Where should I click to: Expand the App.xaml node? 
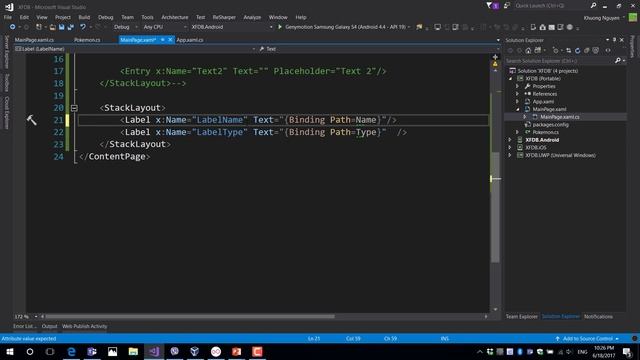(517, 102)
